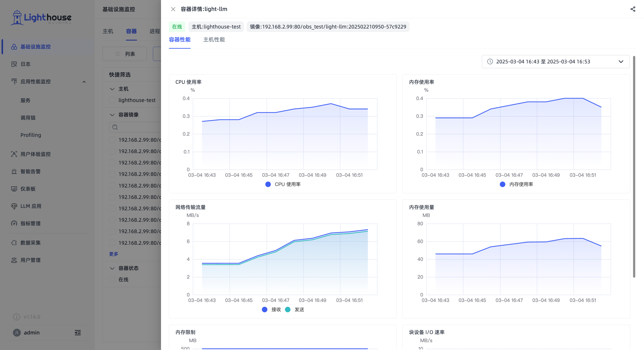Click the 列表 view button

tap(124, 54)
